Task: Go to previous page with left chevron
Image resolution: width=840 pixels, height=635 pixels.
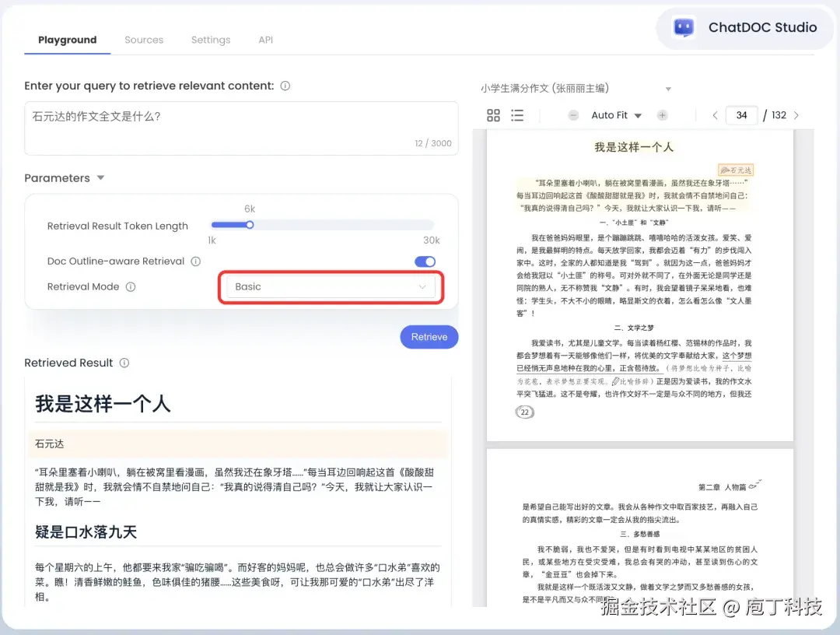Action: [x=715, y=115]
